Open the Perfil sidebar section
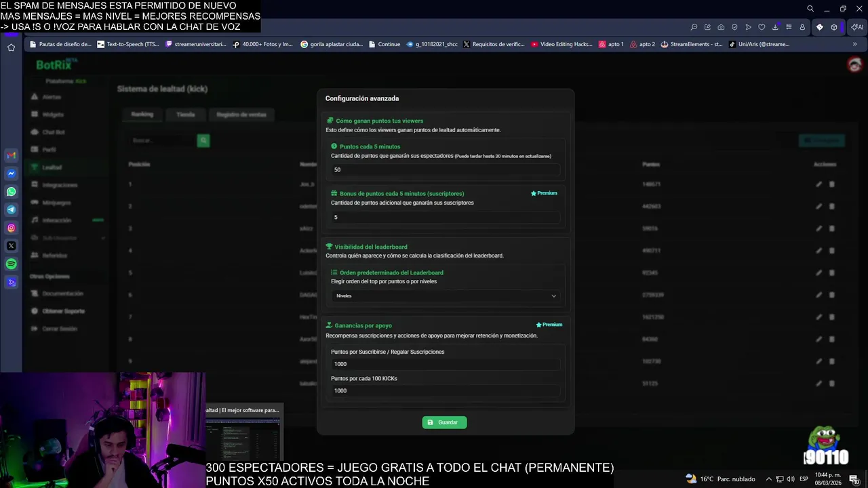 coord(49,150)
